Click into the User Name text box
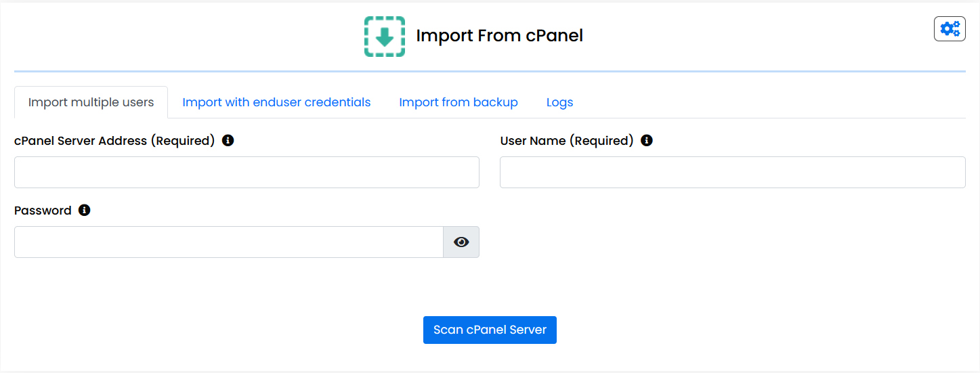The width and height of the screenshot is (980, 373). pos(732,173)
